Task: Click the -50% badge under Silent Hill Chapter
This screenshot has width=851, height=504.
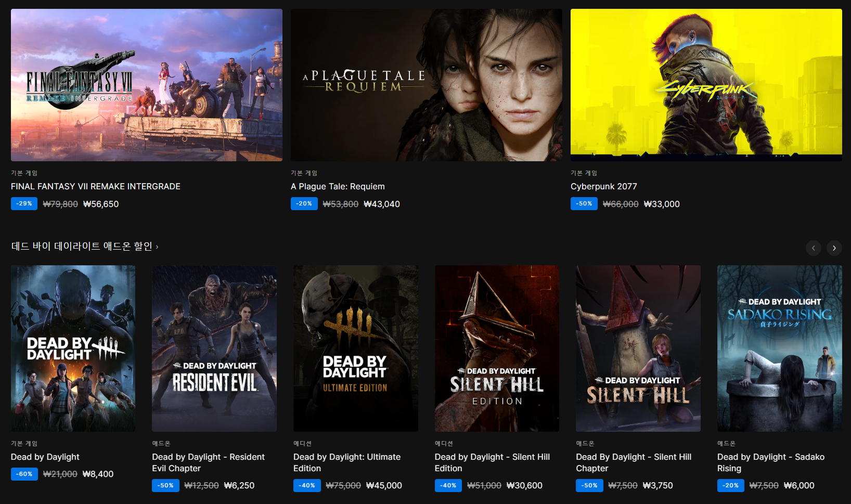Action: click(x=589, y=485)
